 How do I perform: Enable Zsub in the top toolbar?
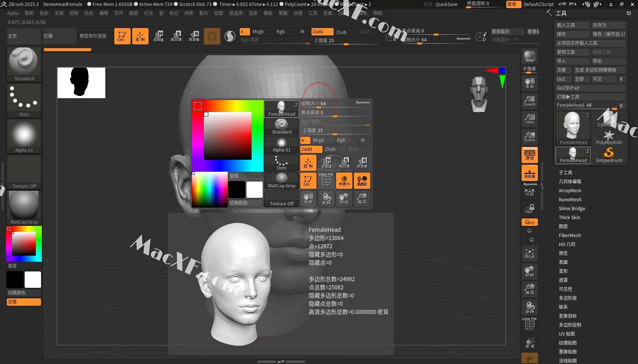pyautogui.click(x=345, y=32)
